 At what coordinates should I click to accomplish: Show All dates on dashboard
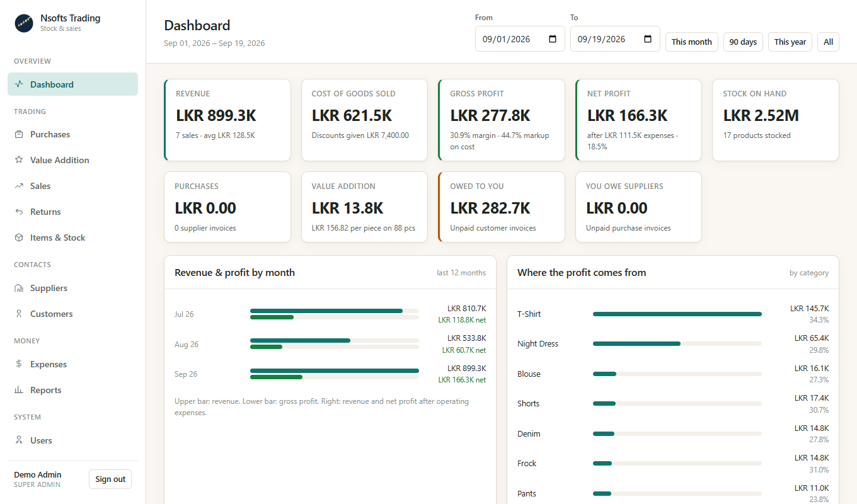pos(828,42)
